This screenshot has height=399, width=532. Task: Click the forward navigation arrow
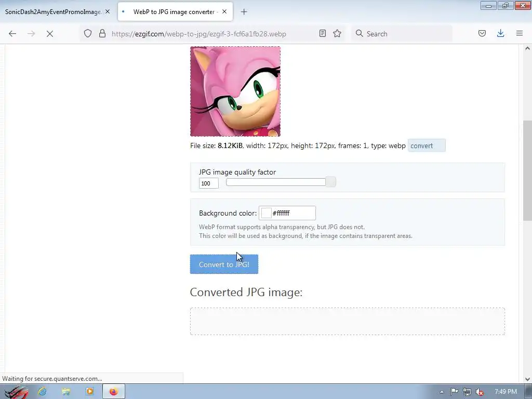(31, 34)
